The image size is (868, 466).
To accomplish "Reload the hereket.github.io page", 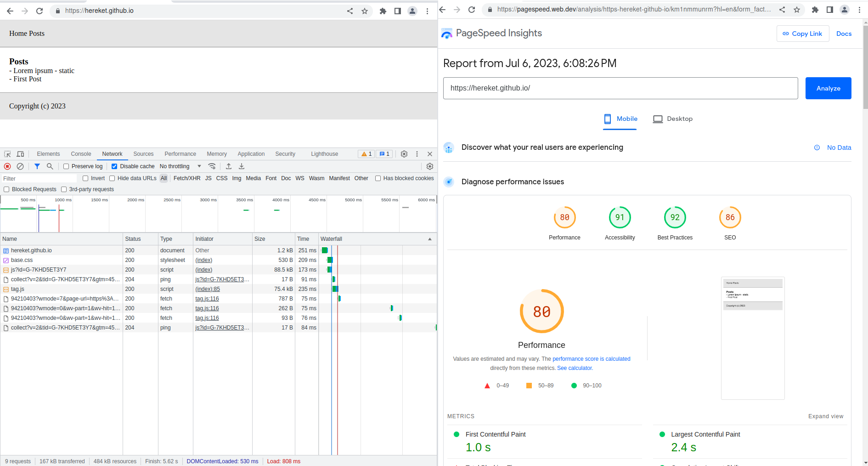I will [x=39, y=11].
